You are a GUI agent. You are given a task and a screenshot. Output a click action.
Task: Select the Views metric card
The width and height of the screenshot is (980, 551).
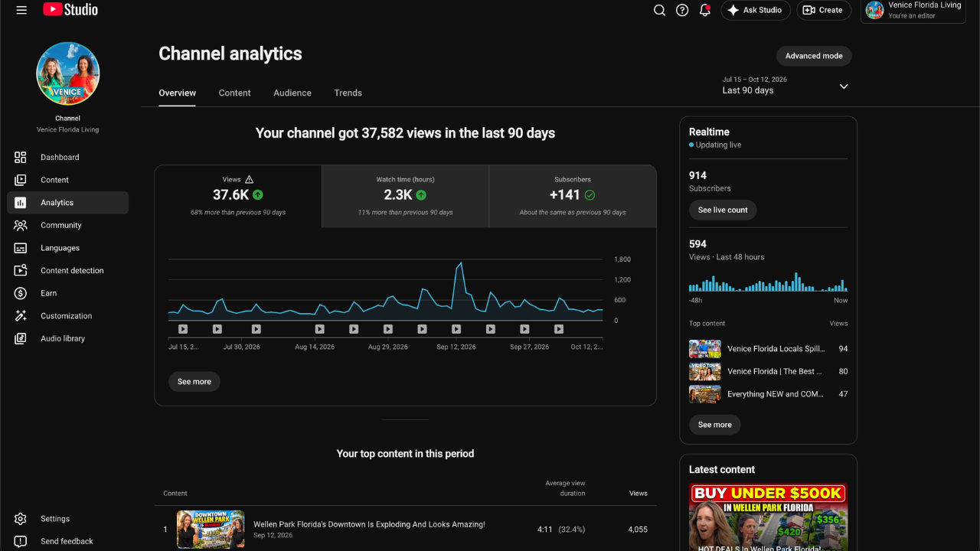pos(238,196)
